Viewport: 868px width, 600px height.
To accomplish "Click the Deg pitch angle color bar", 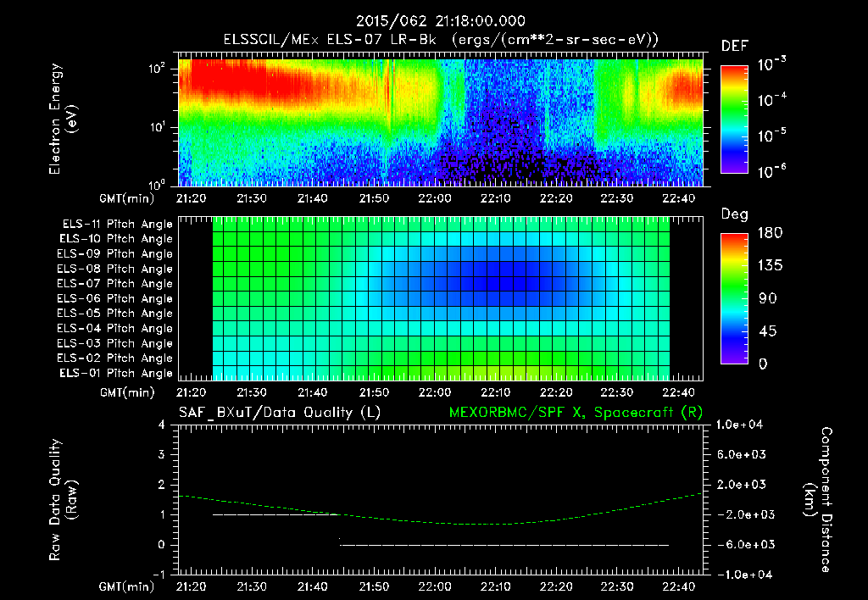I will [x=734, y=298].
